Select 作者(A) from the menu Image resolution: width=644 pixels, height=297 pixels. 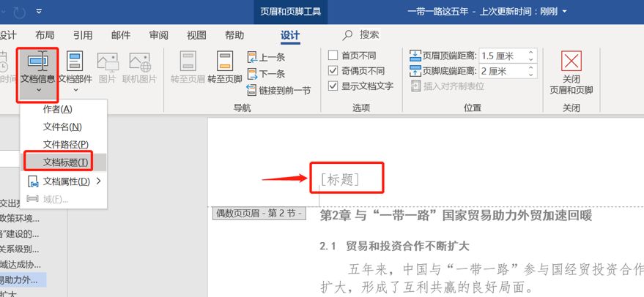pyautogui.click(x=64, y=109)
